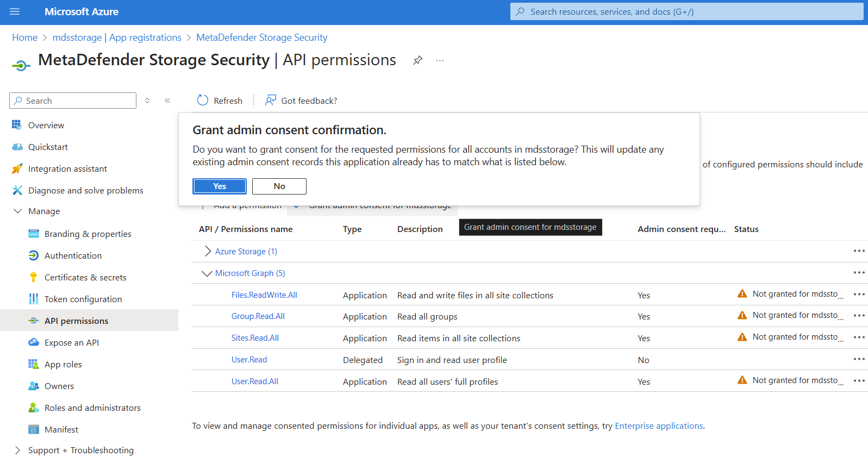Open ellipsis menu for User.Read row

tap(859, 359)
